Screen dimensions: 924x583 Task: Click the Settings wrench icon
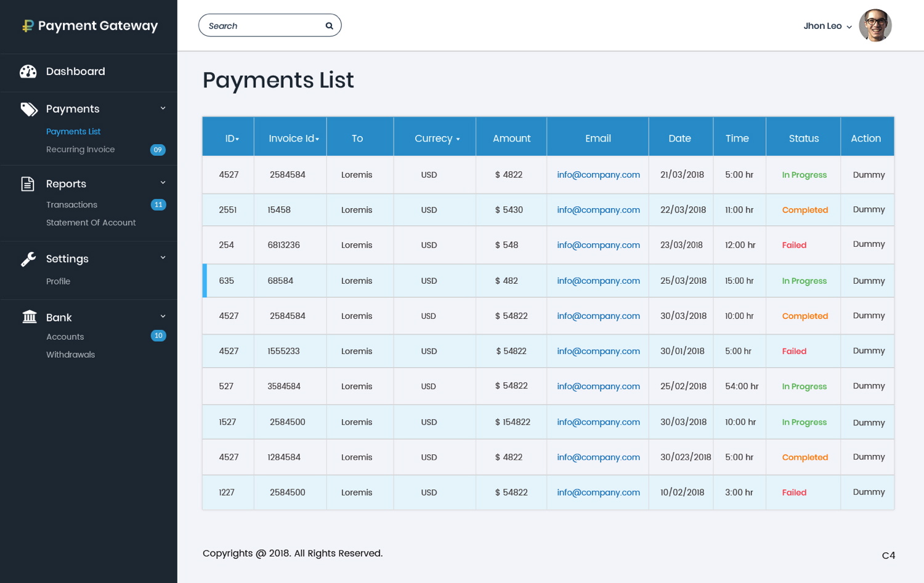28,259
